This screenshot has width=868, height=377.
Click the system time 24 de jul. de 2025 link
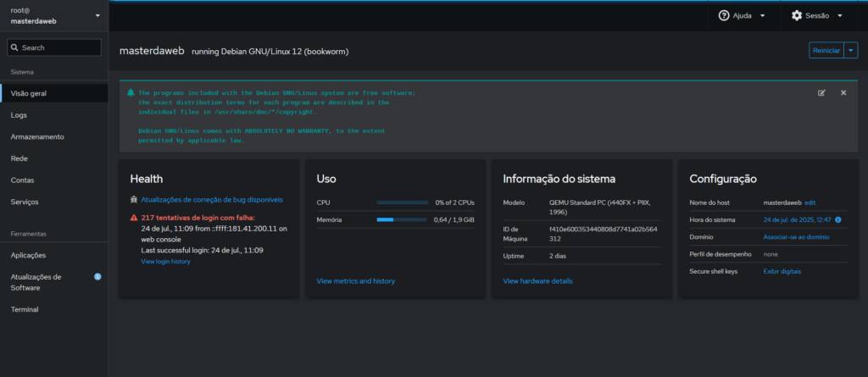797,219
